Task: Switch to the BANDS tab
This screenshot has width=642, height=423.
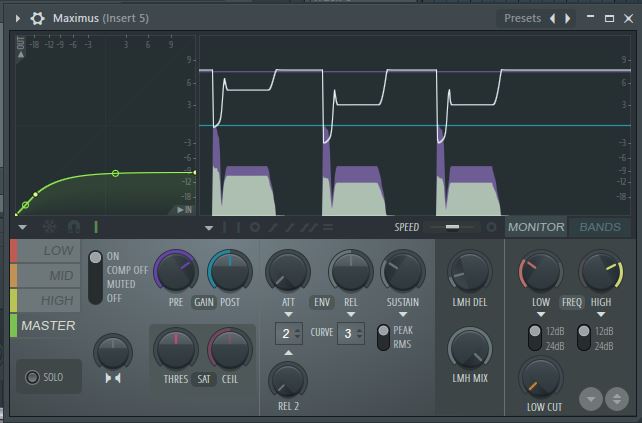Action: [x=600, y=227]
